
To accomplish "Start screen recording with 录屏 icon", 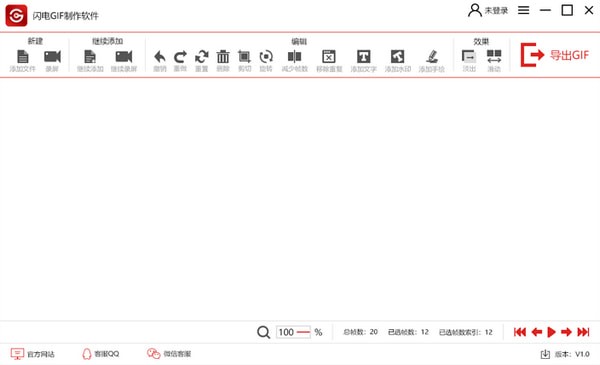I will tap(52, 57).
